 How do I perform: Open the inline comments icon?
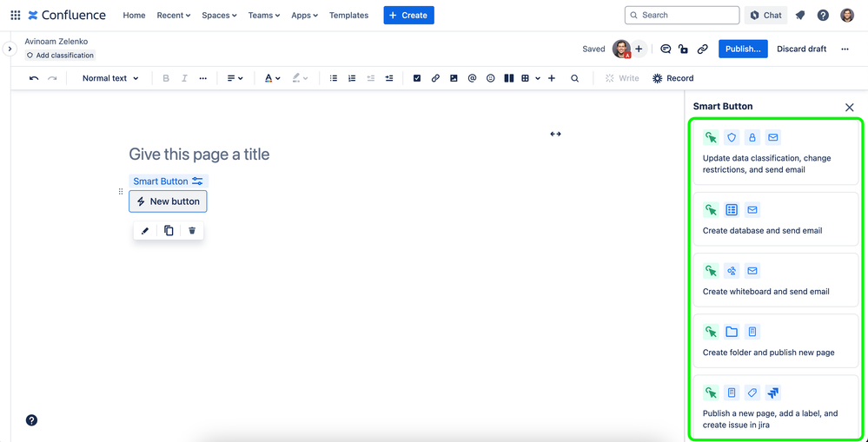pyautogui.click(x=666, y=49)
